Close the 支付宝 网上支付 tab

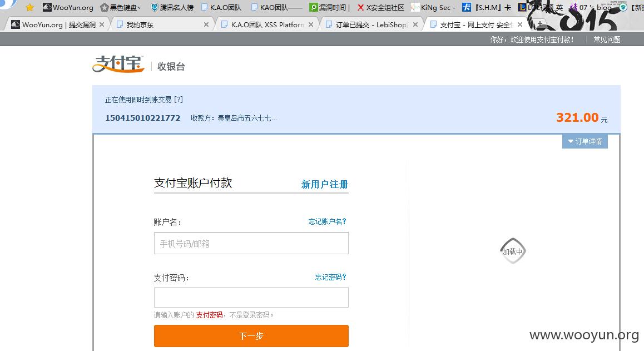tap(520, 24)
